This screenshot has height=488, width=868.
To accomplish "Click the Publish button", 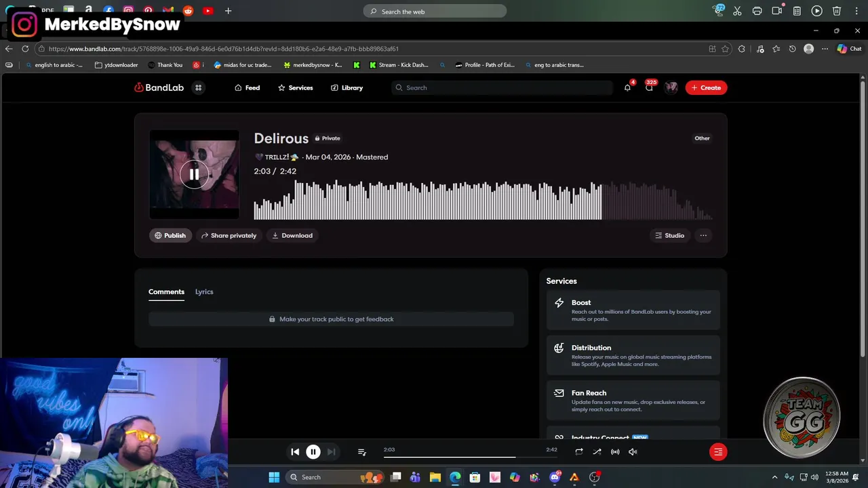I will click(x=170, y=235).
